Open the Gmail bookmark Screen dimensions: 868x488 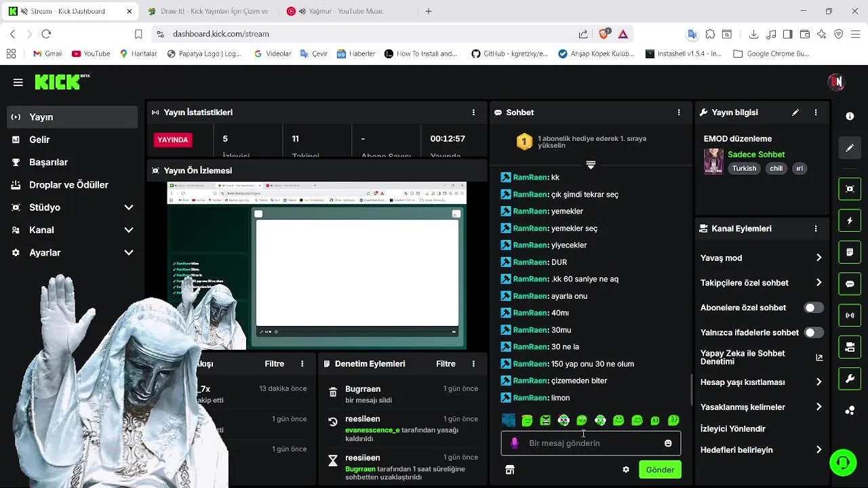(x=47, y=54)
